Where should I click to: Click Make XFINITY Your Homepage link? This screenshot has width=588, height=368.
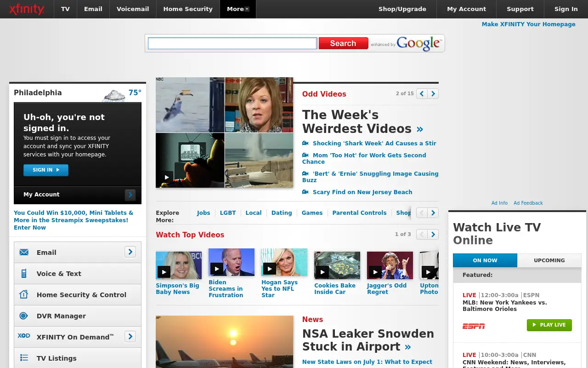coord(529,24)
